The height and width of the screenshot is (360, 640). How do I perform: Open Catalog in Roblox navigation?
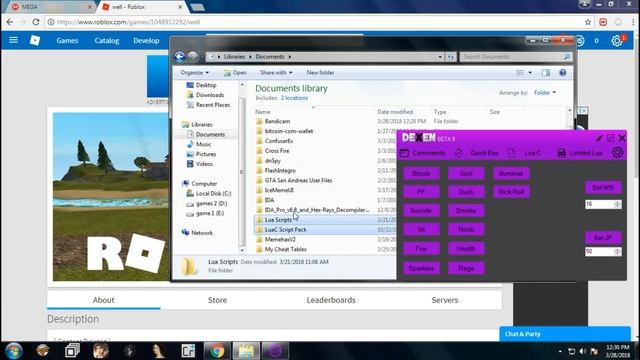tap(107, 40)
